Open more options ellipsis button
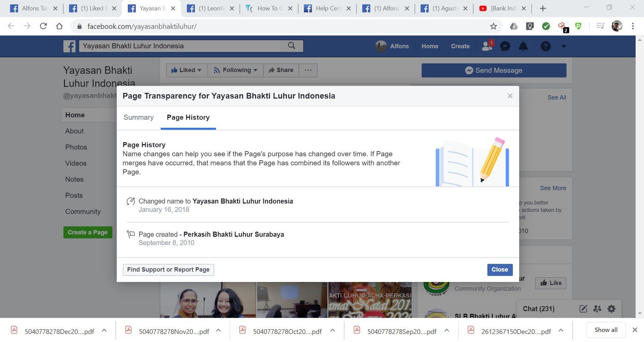Screen dimensions: 644x342 [x=308, y=70]
